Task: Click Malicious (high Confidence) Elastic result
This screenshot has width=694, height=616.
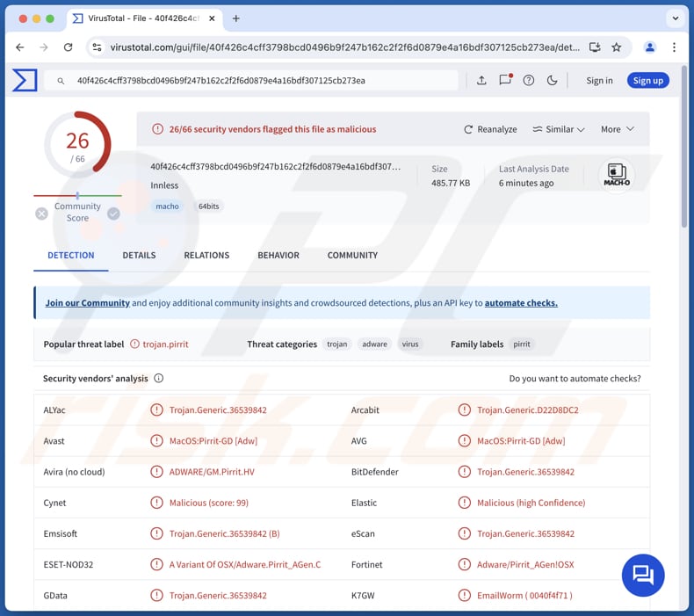Action: click(x=531, y=503)
